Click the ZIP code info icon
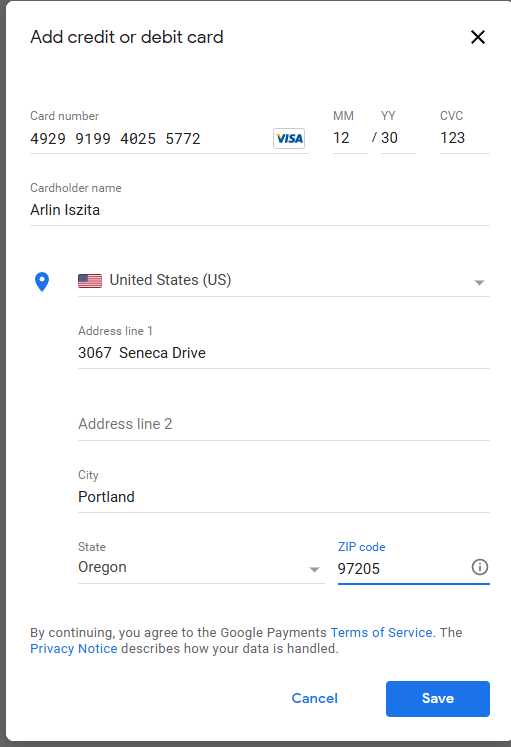 480,567
